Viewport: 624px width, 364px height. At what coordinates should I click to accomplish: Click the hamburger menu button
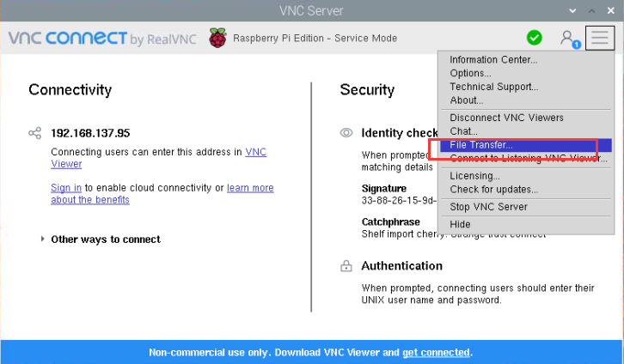tap(600, 38)
